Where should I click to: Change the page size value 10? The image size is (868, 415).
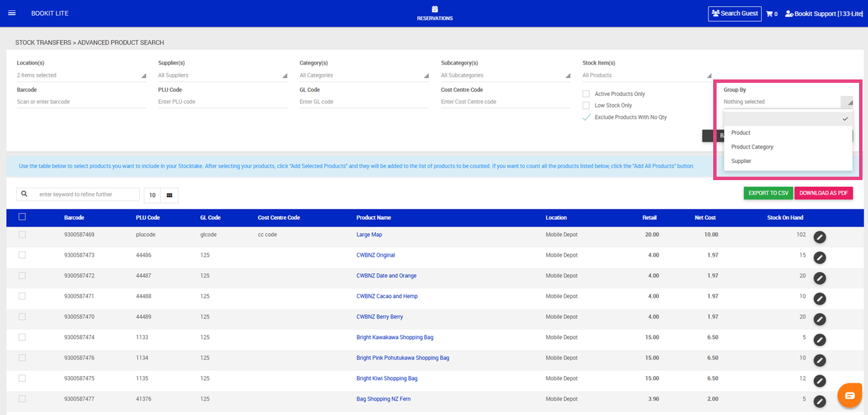point(152,195)
